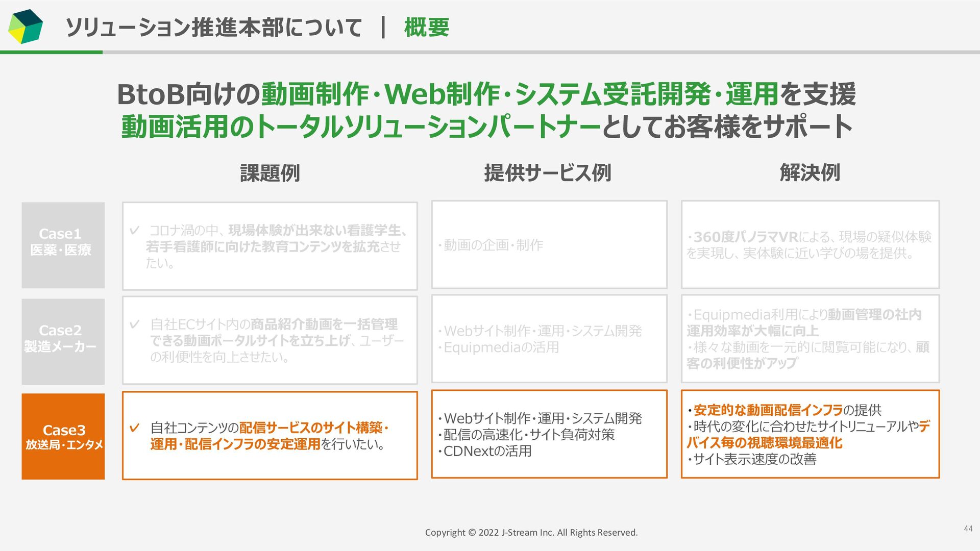Click the 動画の企画・制作 service box
This screenshot has width=980, height=551.
coord(549,245)
